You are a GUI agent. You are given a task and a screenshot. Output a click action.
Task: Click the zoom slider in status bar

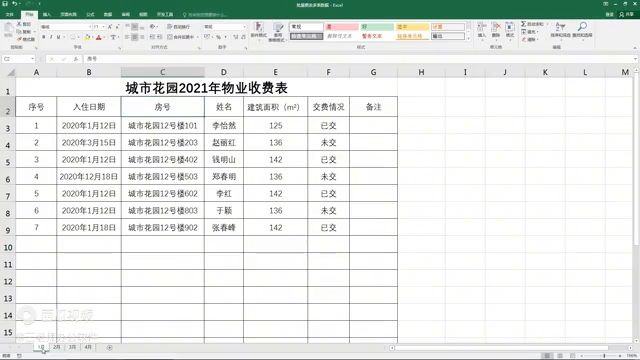604,356
